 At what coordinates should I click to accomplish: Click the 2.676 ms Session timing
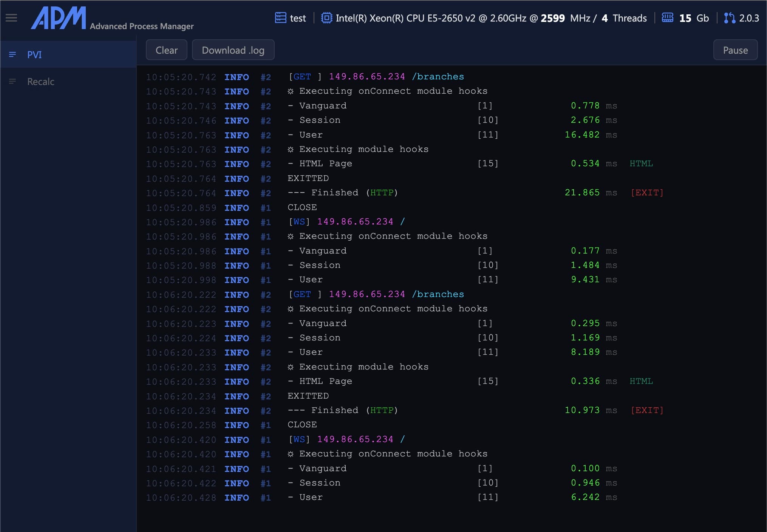pos(594,120)
